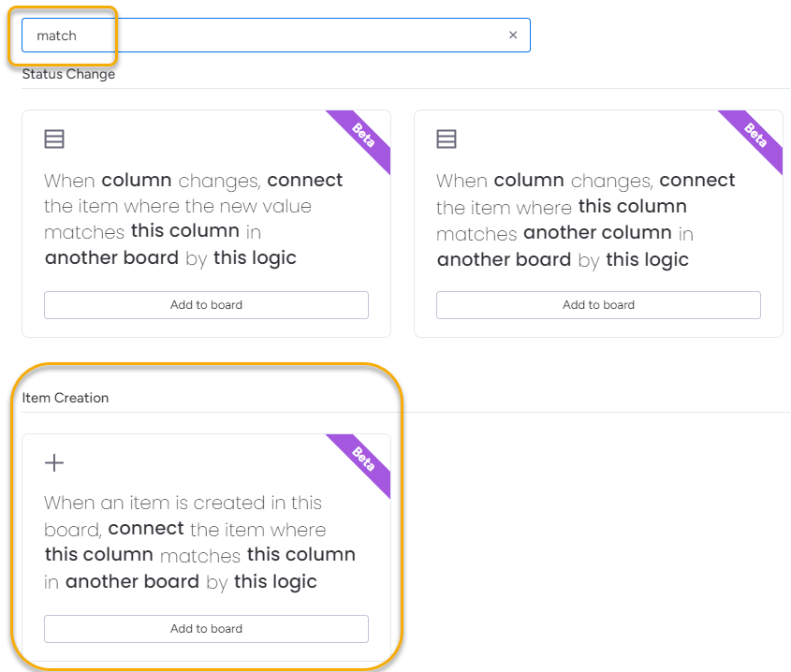
Task: Add the 'new value matches' recipe to board
Action: 206,305
